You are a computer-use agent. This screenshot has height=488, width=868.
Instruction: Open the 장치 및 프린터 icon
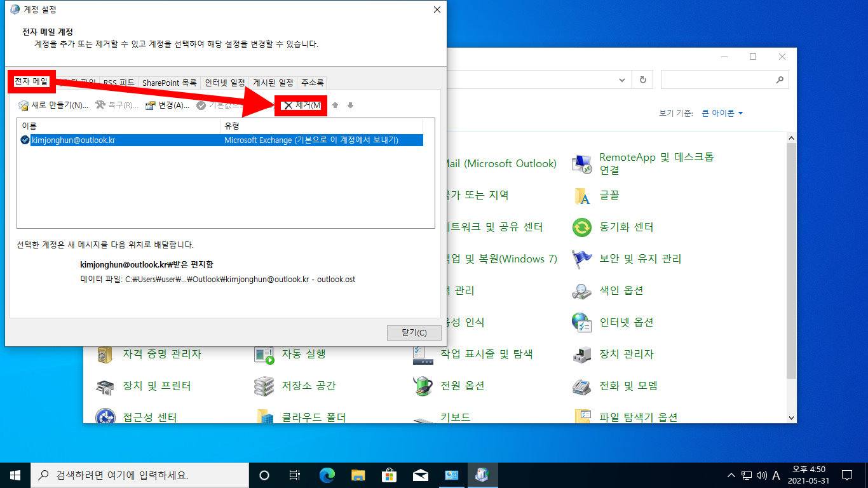tap(105, 386)
